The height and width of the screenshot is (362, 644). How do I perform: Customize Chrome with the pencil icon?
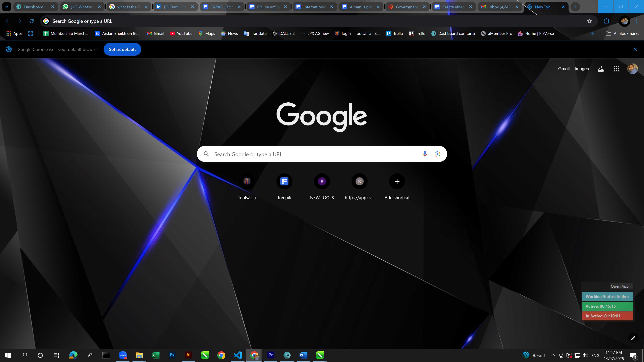click(x=633, y=338)
